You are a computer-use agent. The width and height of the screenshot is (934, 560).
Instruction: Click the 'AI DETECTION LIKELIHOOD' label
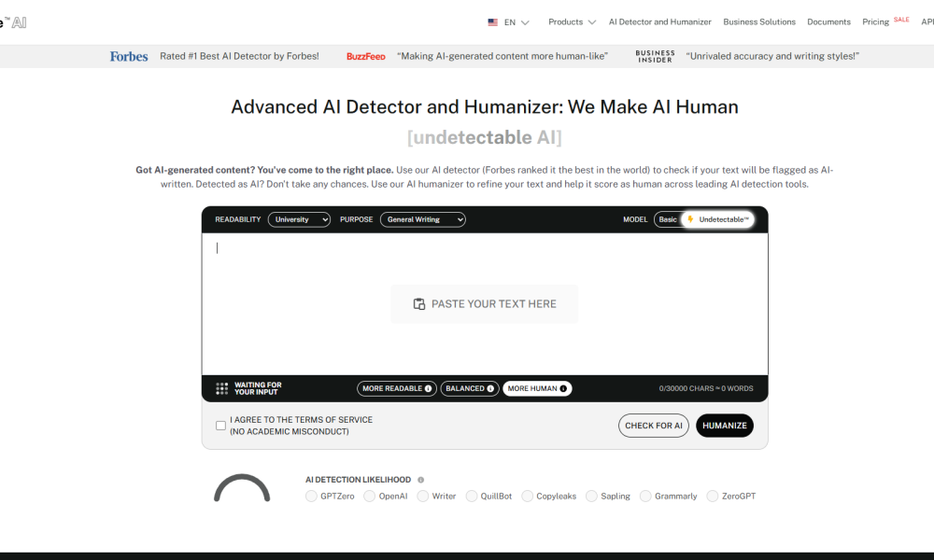[x=358, y=480]
